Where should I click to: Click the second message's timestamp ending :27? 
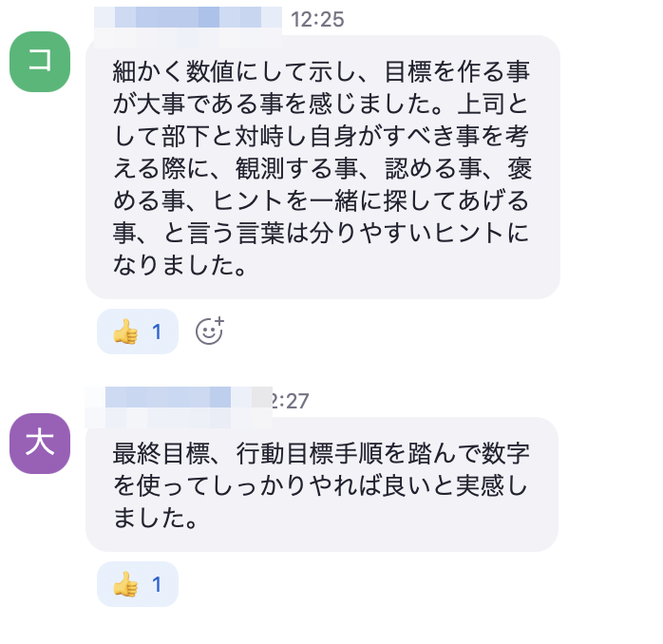pyautogui.click(x=290, y=401)
